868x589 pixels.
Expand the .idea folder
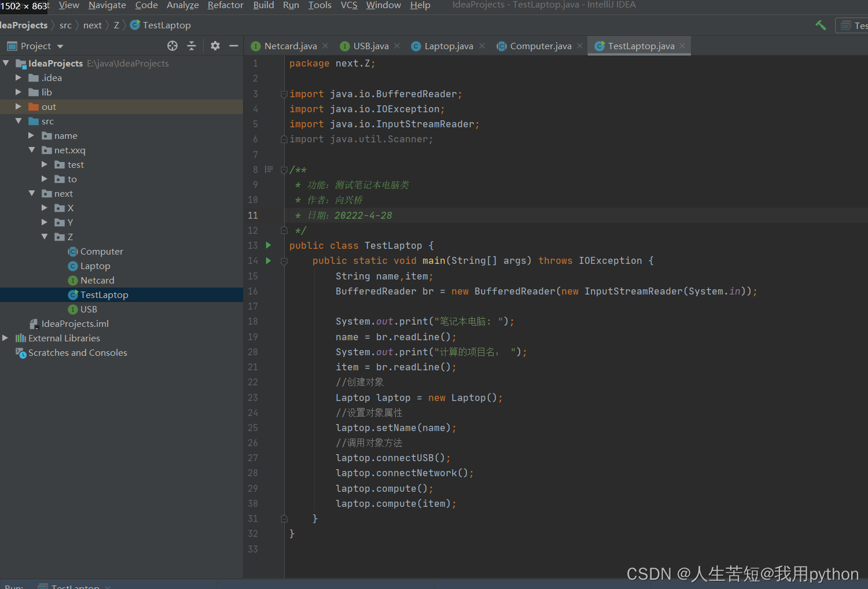coord(19,78)
